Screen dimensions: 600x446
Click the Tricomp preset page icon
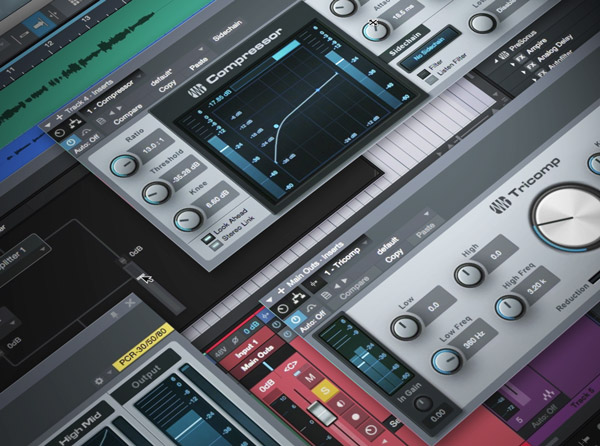click(326, 296)
